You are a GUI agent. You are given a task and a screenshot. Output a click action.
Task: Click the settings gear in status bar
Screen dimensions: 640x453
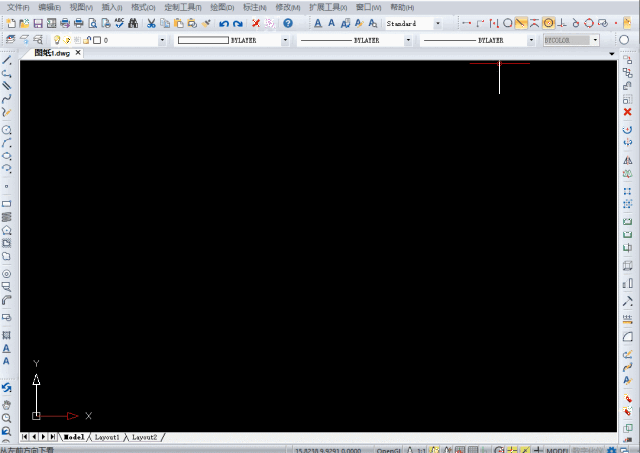pos(611,450)
